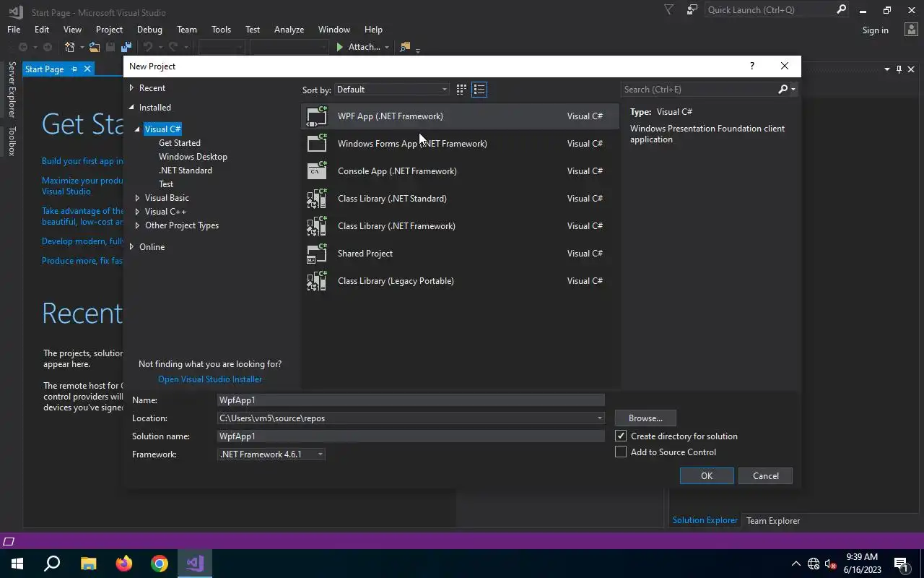The height and width of the screenshot is (578, 924).
Task: Click the Console App template icon
Action: [317, 171]
